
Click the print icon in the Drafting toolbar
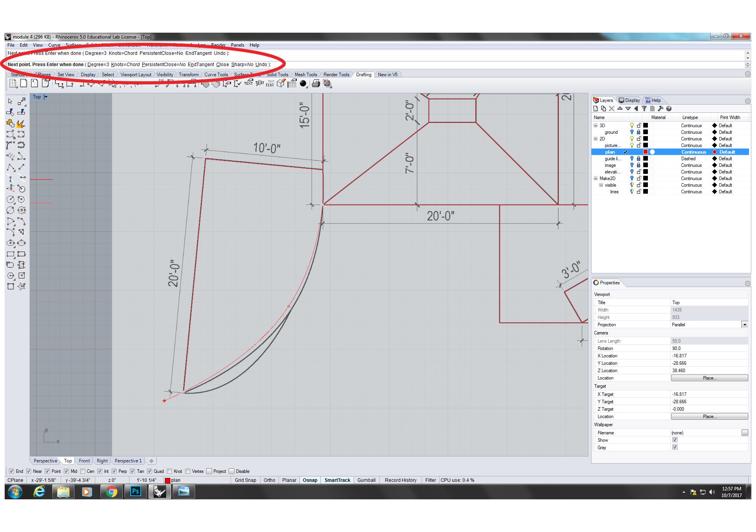click(x=316, y=83)
